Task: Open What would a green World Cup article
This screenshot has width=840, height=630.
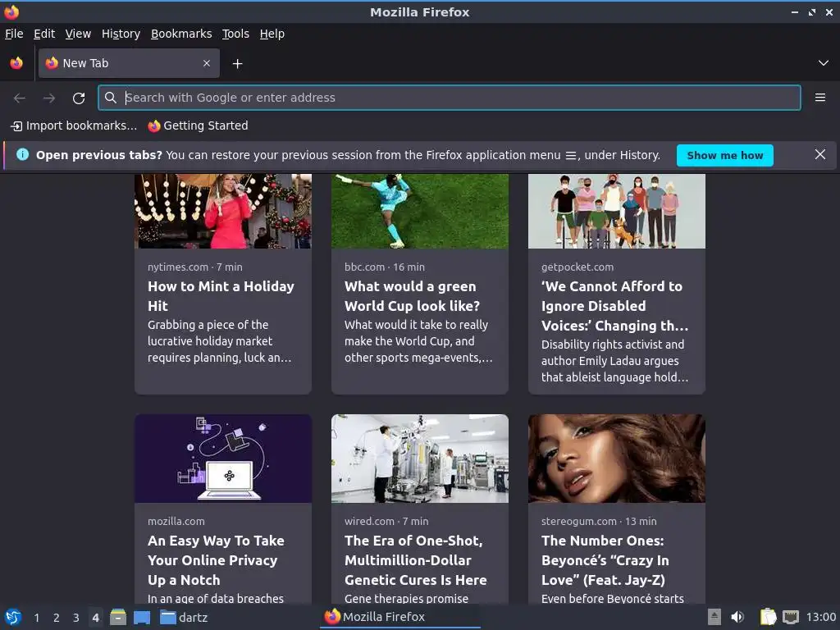Action: (412, 296)
